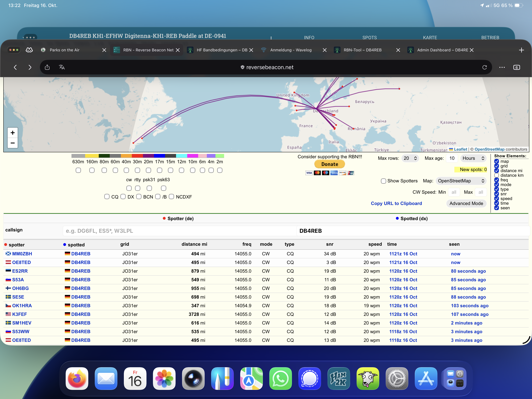Go back with the browser back arrow
This screenshot has width=532, height=399.
pos(15,67)
